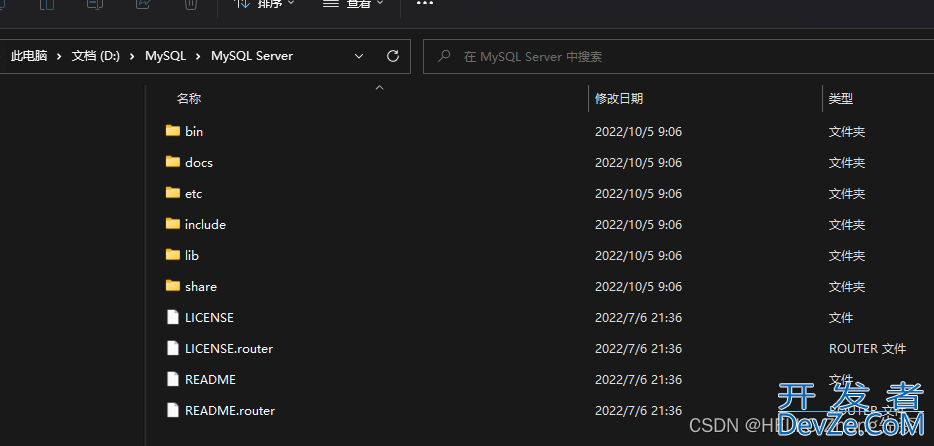934x446 pixels.
Task: Select the etc folder icon
Action: point(173,192)
